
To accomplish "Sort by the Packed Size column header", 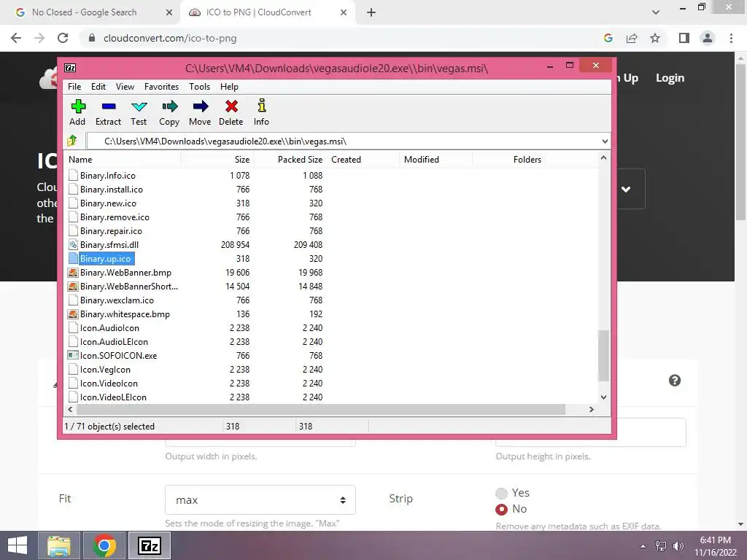I will [x=290, y=160].
